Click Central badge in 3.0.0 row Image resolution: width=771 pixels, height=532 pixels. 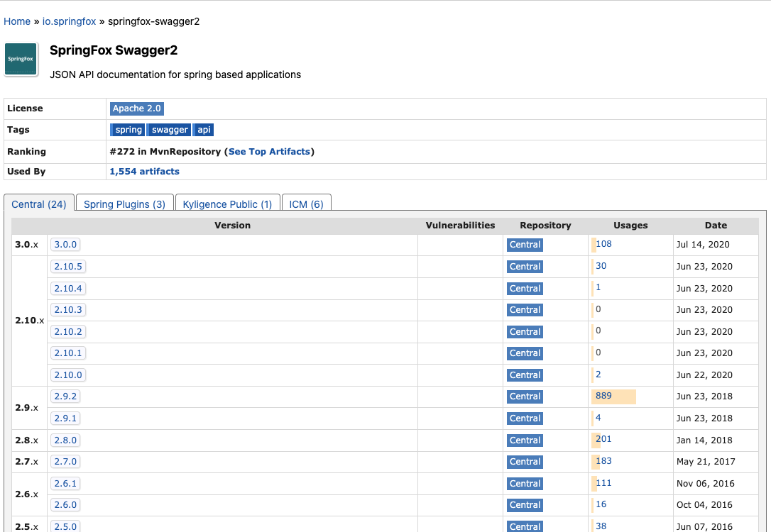pos(525,245)
